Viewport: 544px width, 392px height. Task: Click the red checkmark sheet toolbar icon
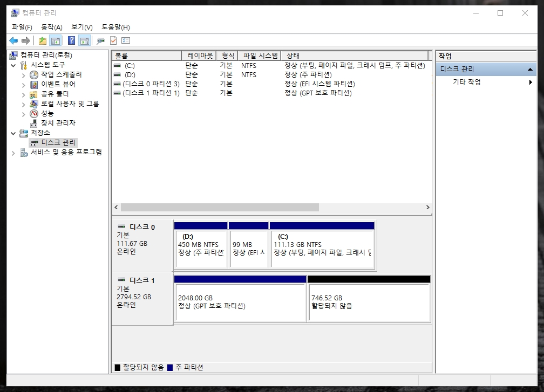pos(113,41)
